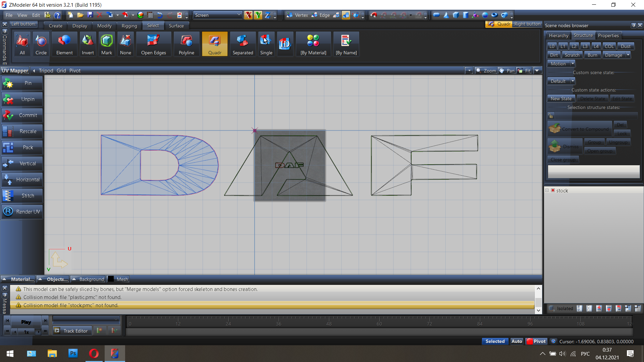Open the Hierarchy tab

[x=558, y=36]
